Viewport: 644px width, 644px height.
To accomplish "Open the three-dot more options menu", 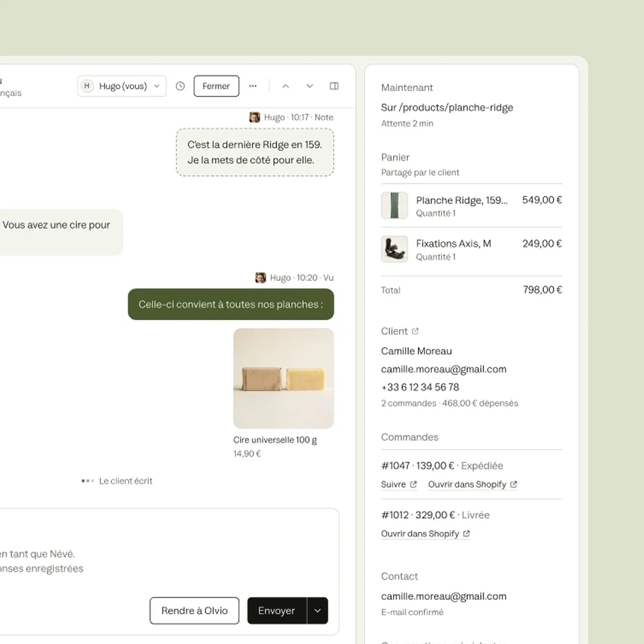I will pos(253,86).
